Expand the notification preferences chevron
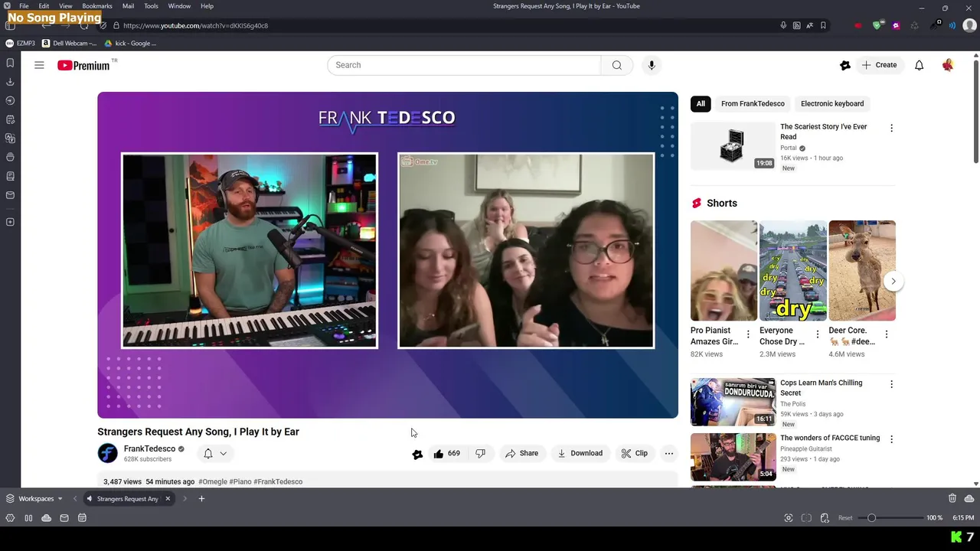The height and width of the screenshot is (551, 980). click(223, 454)
